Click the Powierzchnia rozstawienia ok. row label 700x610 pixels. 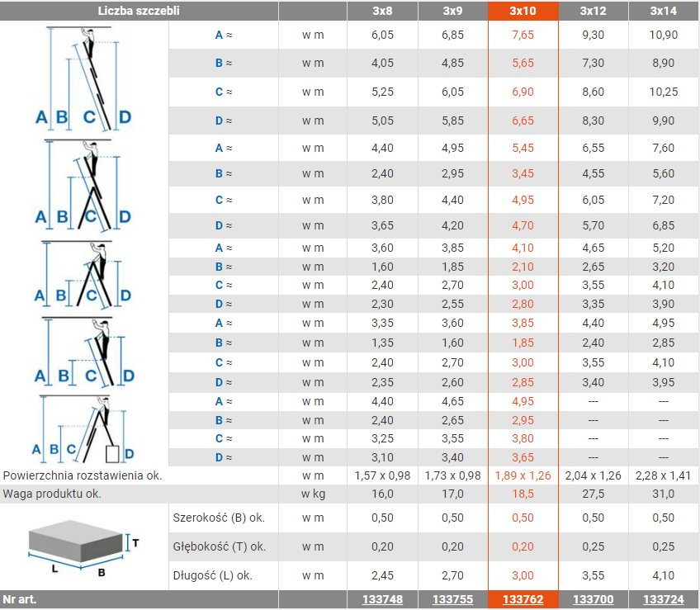[x=83, y=475]
